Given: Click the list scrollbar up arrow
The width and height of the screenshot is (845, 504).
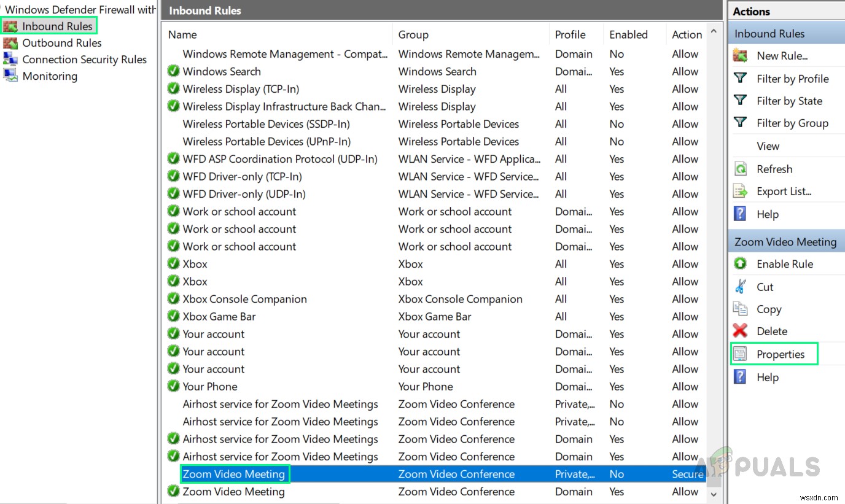Looking at the screenshot, I should 714,30.
